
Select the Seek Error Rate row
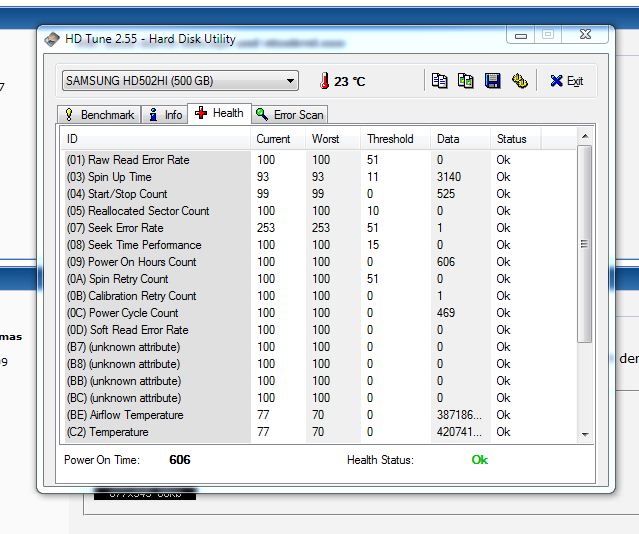320,228
